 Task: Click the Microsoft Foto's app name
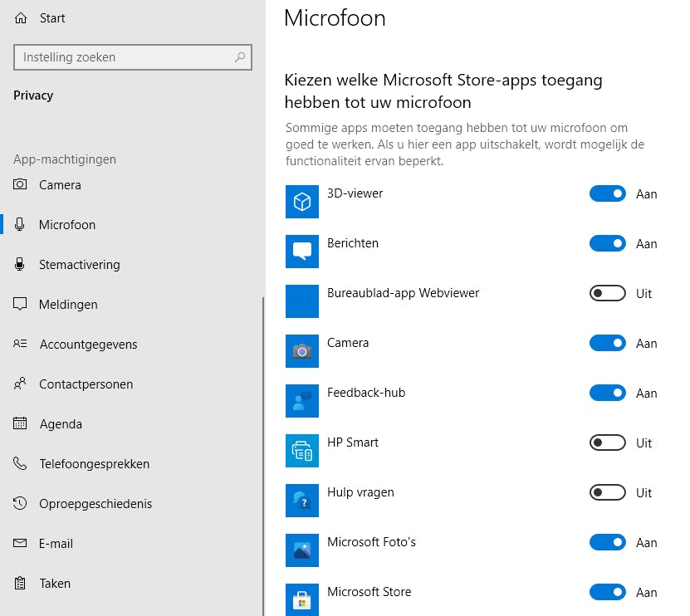click(371, 542)
